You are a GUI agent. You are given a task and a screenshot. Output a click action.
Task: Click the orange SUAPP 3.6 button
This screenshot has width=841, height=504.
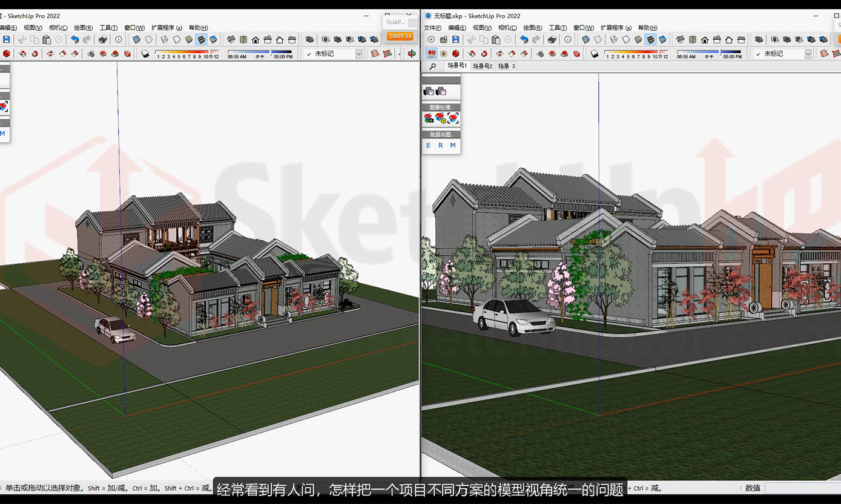400,36
